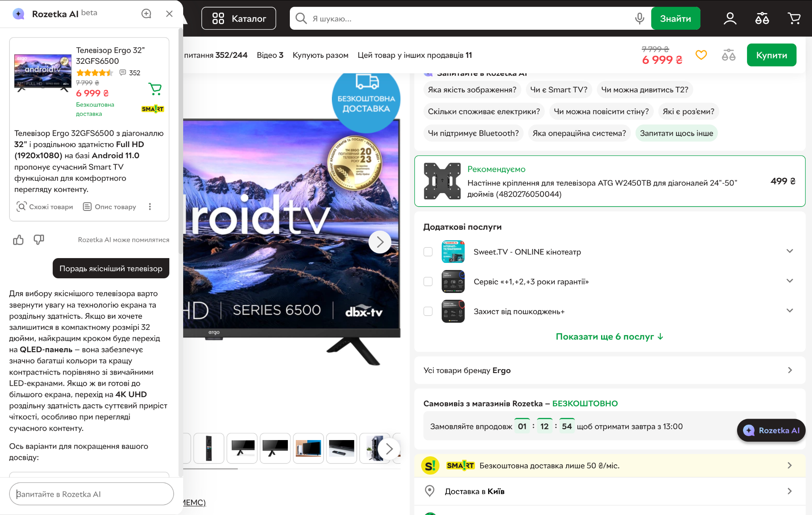Click the warranty service icon
This screenshot has width=812, height=515.
[x=453, y=281]
